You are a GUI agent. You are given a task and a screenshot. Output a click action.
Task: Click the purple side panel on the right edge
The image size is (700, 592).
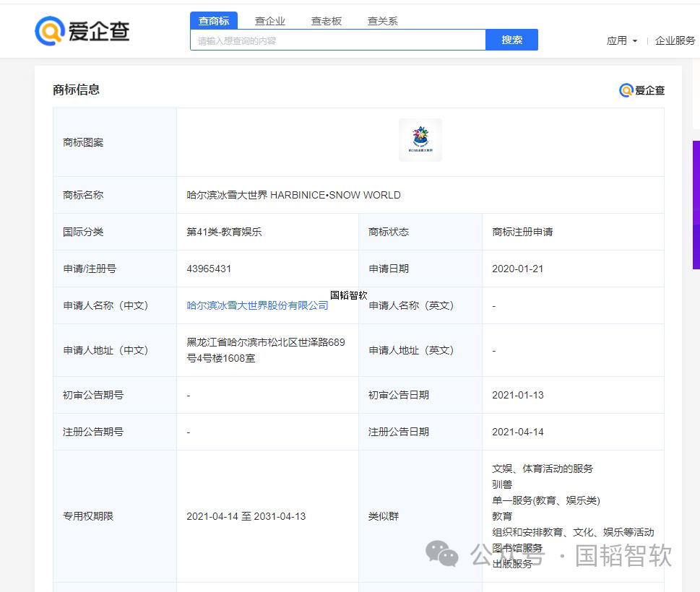696,205
